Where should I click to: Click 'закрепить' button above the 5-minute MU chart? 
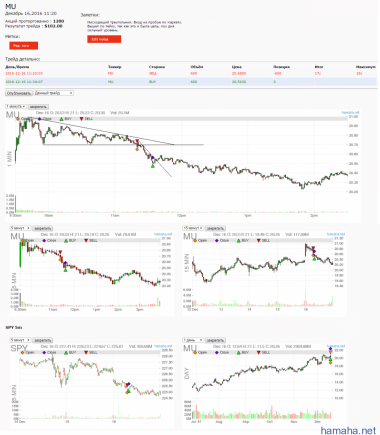click(43, 228)
